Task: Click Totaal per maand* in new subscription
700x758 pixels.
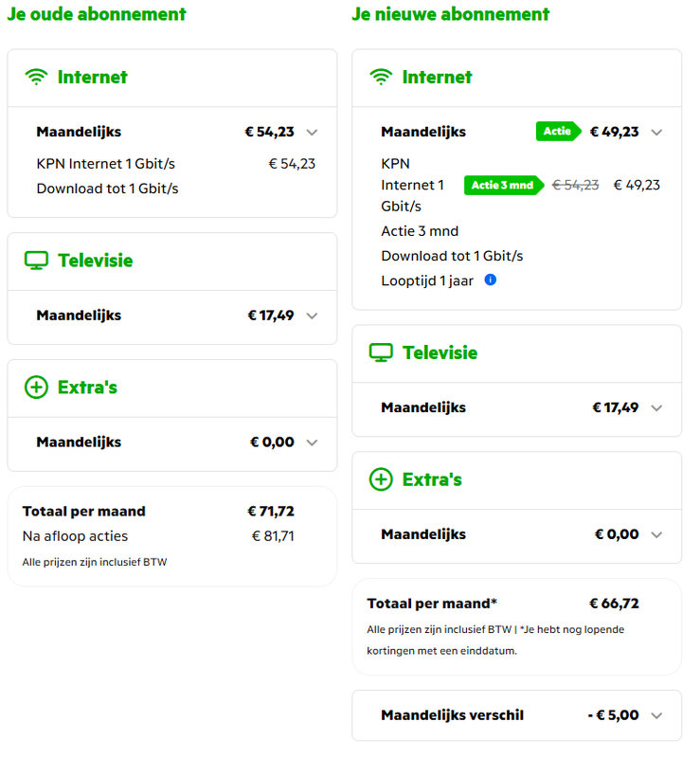Action: [432, 604]
